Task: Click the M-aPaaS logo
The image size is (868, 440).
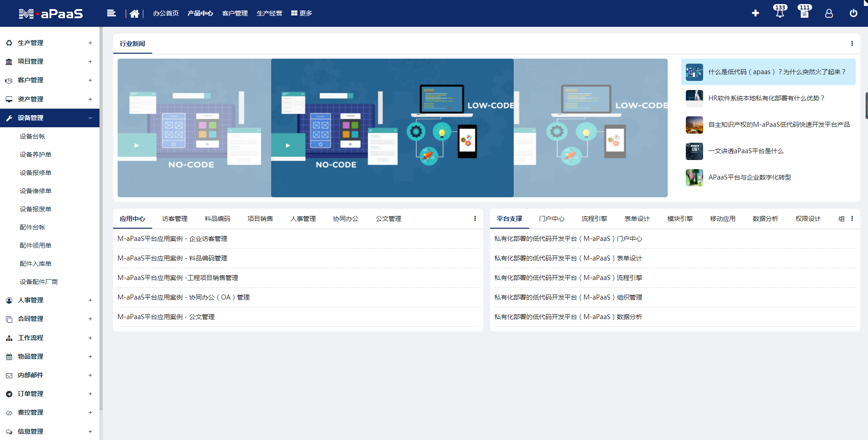Action: [51, 14]
